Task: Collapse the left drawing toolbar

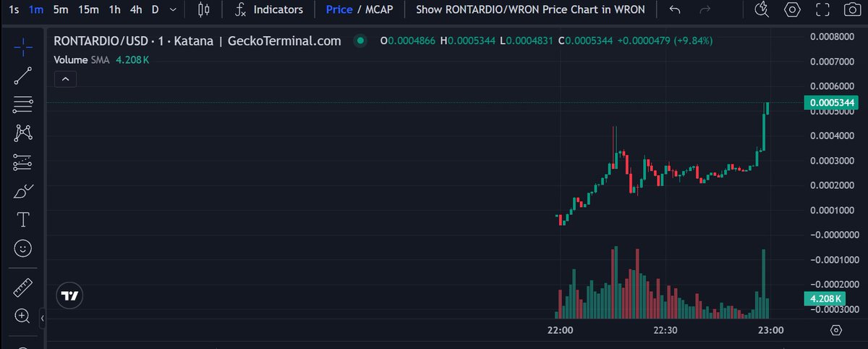Action: 42,318
